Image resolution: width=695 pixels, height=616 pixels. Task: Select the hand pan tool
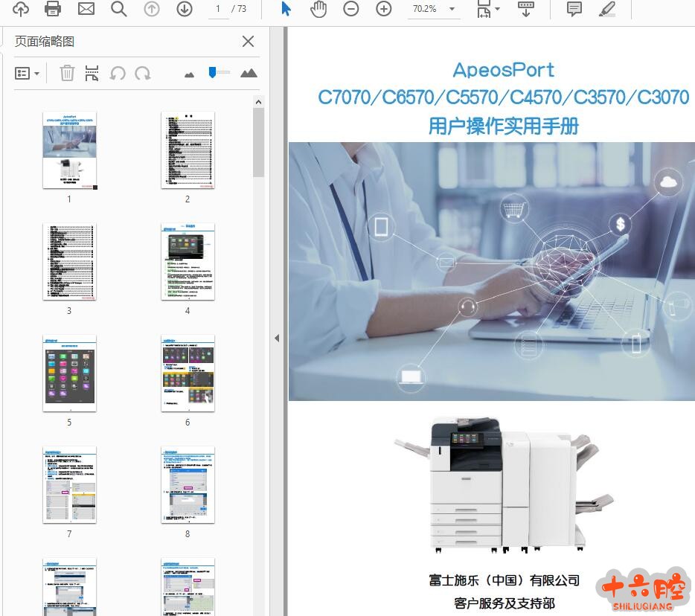pyautogui.click(x=318, y=9)
